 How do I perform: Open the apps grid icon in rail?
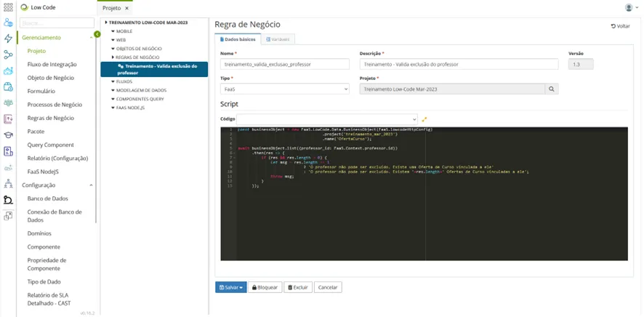click(8, 7)
